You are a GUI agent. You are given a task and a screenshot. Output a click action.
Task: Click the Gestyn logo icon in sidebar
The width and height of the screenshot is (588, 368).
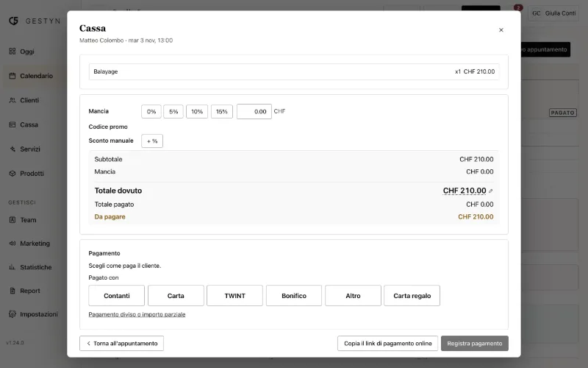pyautogui.click(x=13, y=21)
